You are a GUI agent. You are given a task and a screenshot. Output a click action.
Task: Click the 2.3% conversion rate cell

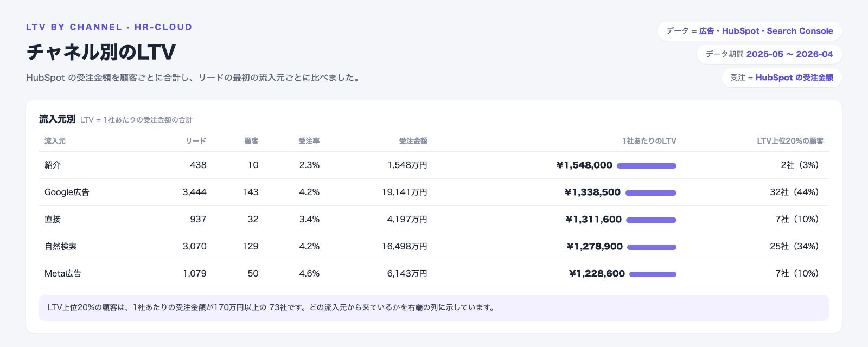[309, 165]
